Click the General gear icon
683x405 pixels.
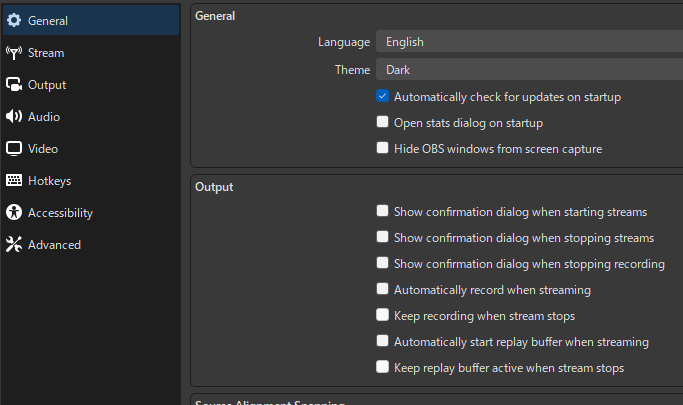click(14, 21)
